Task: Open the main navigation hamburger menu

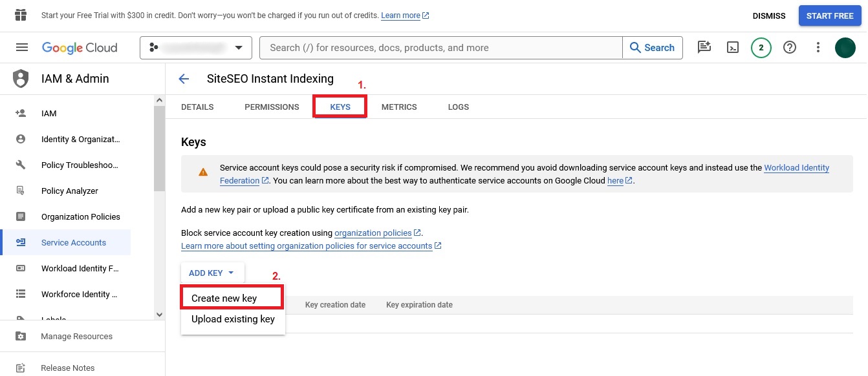Action: (x=22, y=47)
